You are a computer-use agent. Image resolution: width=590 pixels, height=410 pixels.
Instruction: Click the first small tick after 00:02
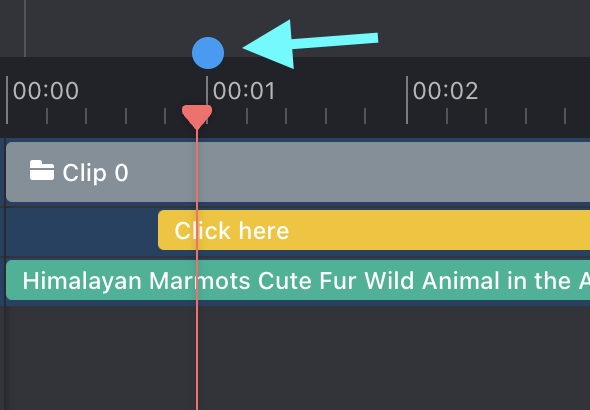(x=447, y=116)
